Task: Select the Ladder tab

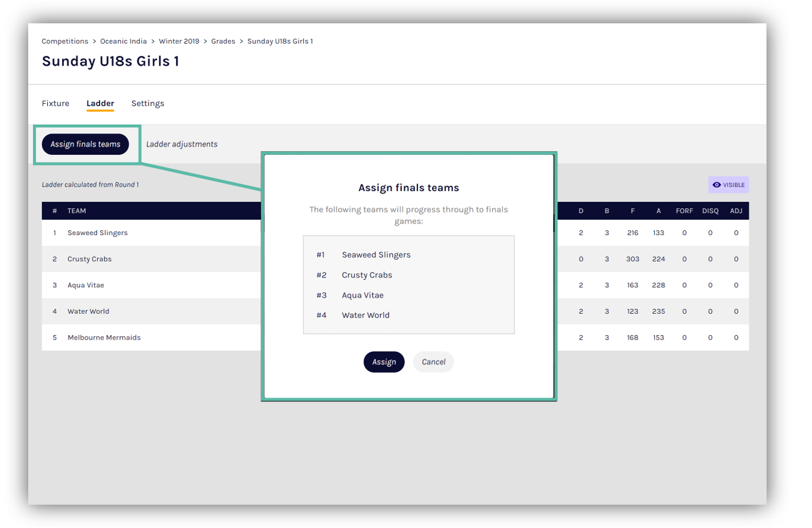Action: 100,103
